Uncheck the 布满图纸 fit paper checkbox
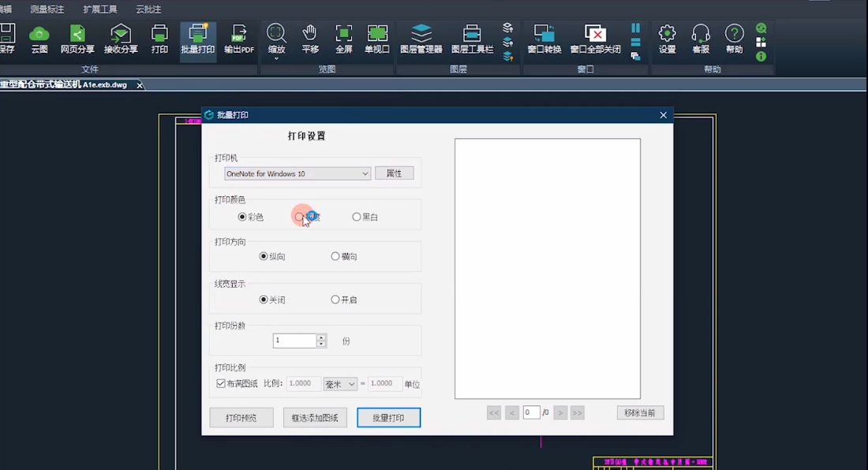 [x=221, y=384]
